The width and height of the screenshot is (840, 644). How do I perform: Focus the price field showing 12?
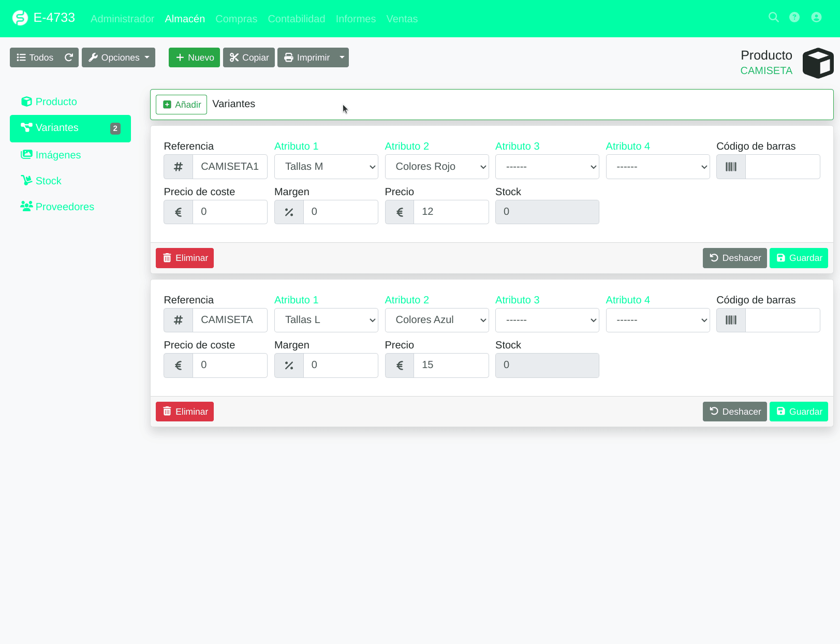(451, 212)
